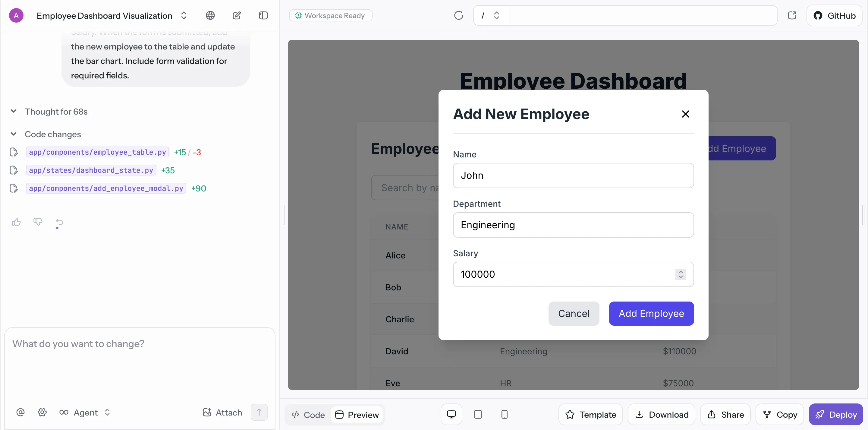Click the refresh preview icon

(x=459, y=15)
